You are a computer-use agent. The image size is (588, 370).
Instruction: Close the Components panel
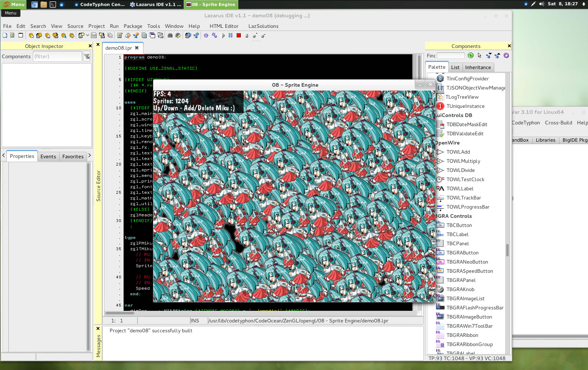509,46
